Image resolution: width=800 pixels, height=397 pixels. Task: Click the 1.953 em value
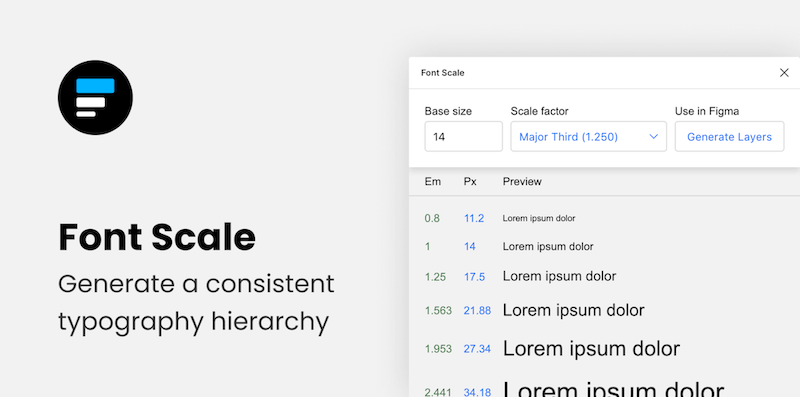[x=438, y=349]
